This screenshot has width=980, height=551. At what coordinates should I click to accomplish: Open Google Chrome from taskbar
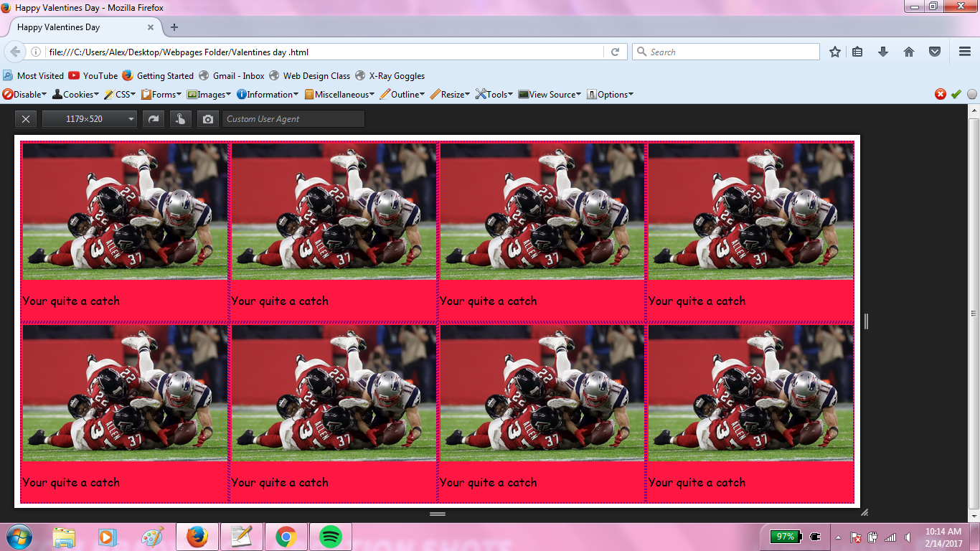tap(286, 537)
